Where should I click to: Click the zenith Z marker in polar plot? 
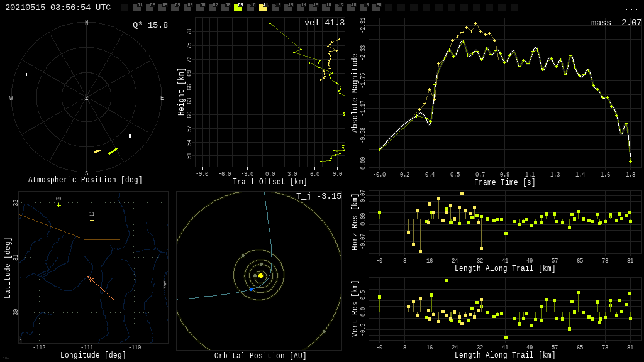tap(87, 98)
